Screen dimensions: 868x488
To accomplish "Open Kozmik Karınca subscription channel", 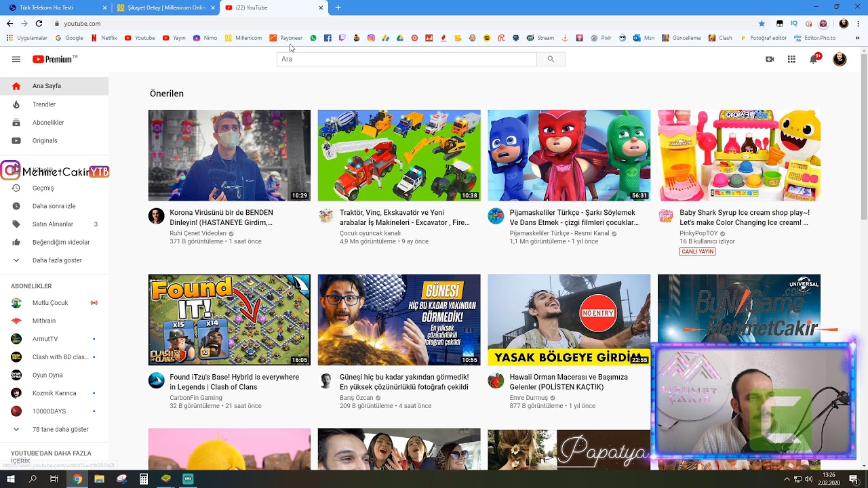I will pos(54,393).
